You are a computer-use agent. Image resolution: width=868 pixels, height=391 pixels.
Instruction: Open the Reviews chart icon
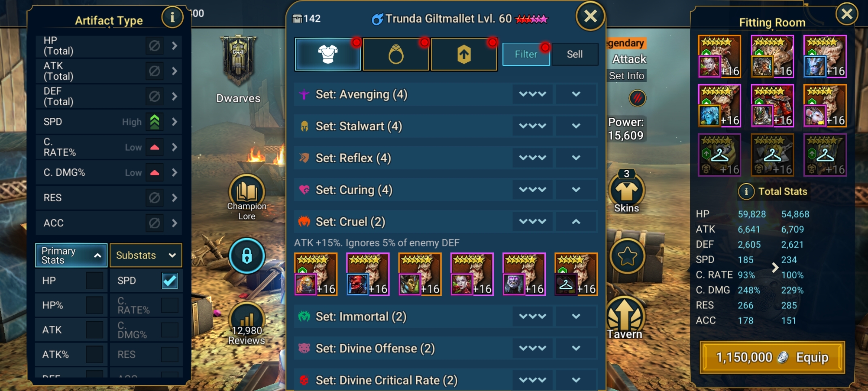247,319
